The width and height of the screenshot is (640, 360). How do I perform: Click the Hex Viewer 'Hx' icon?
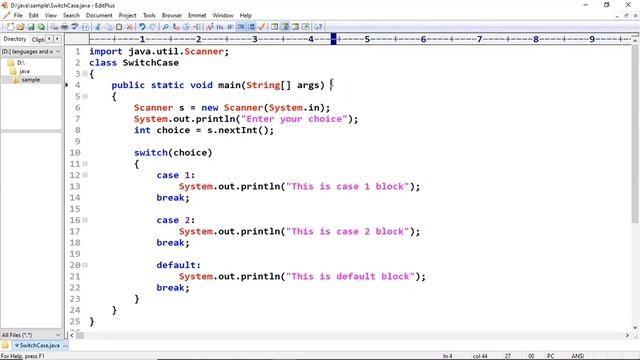(x=220, y=27)
